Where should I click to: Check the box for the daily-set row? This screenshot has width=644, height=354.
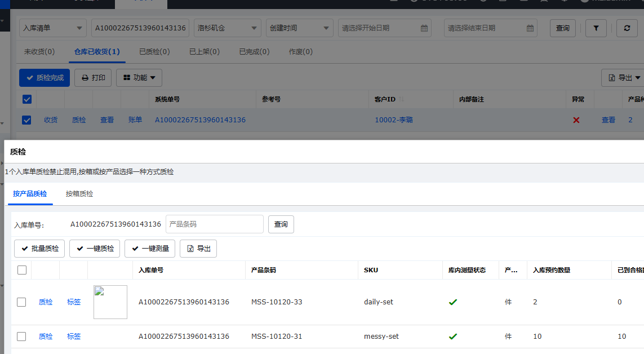pos(21,302)
